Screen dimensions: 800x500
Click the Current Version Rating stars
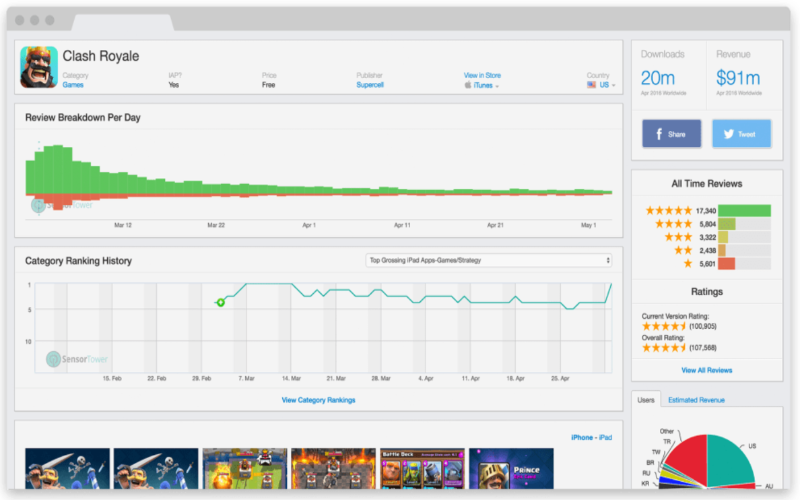(664, 327)
